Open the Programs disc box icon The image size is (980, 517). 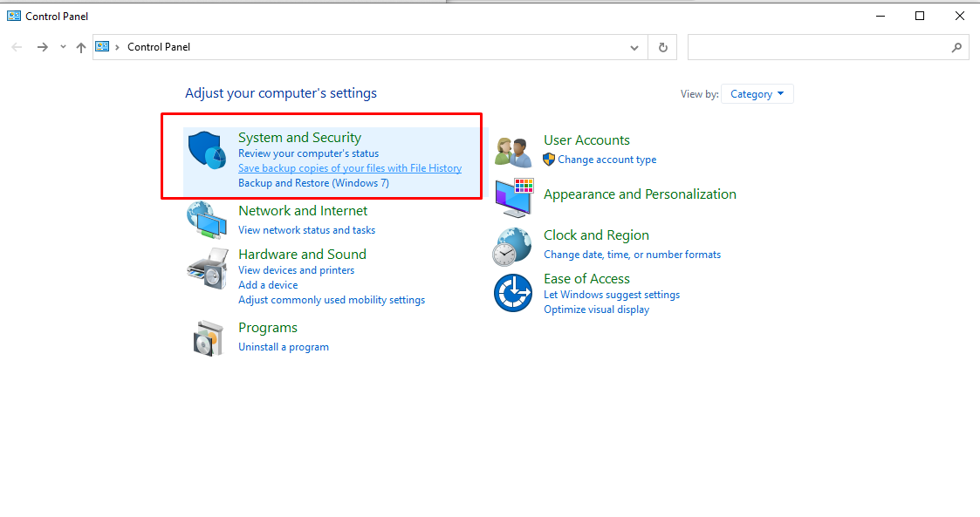208,337
